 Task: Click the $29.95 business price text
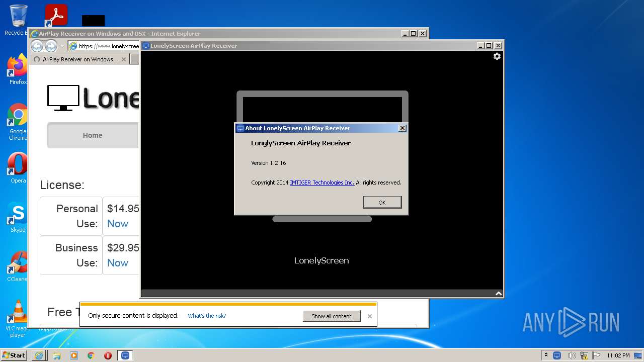[123, 248]
